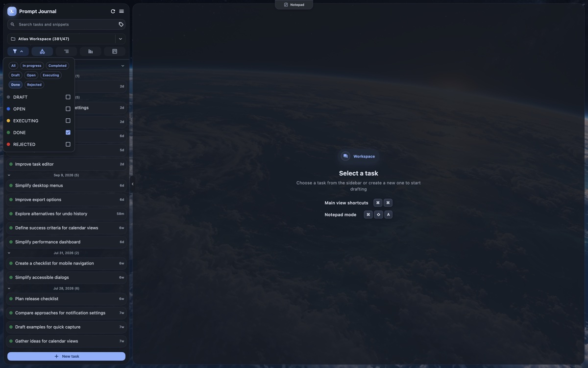
Task: Open task Simplify accessible dialogs
Action: 66,277
